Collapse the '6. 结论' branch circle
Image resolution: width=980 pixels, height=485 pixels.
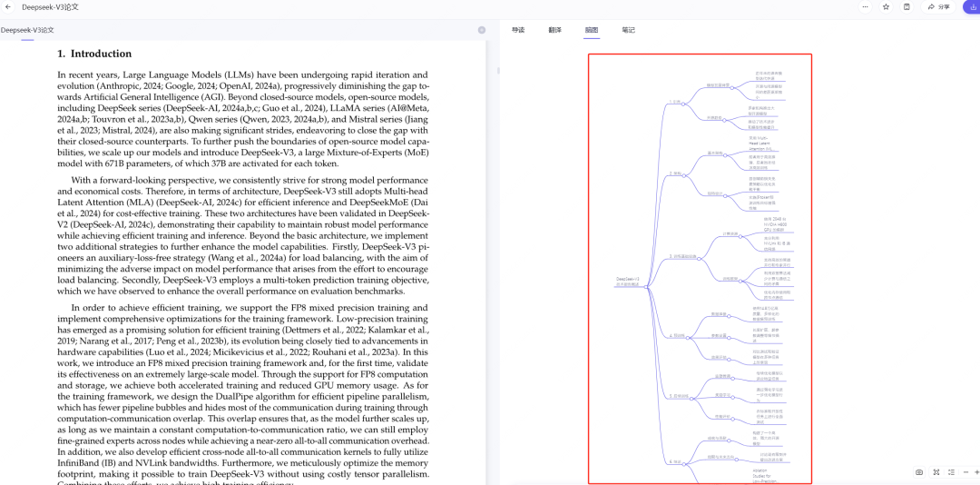point(684,463)
